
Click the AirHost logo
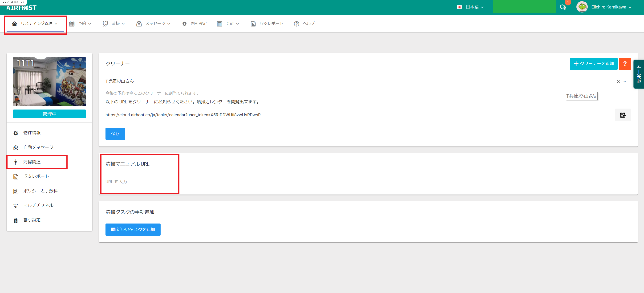coord(21,8)
